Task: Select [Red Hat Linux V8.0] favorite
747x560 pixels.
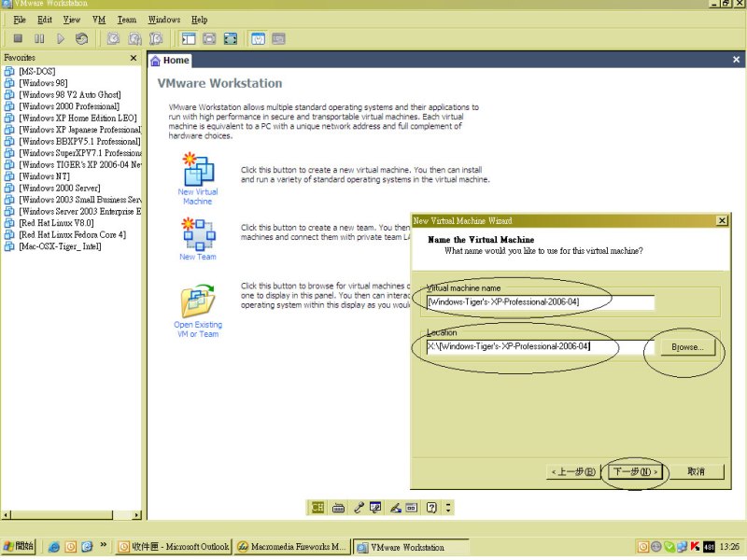Action: (x=56, y=223)
